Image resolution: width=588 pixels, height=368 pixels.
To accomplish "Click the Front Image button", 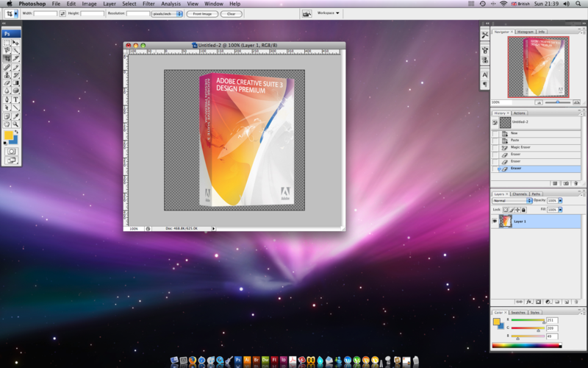I will coord(202,14).
